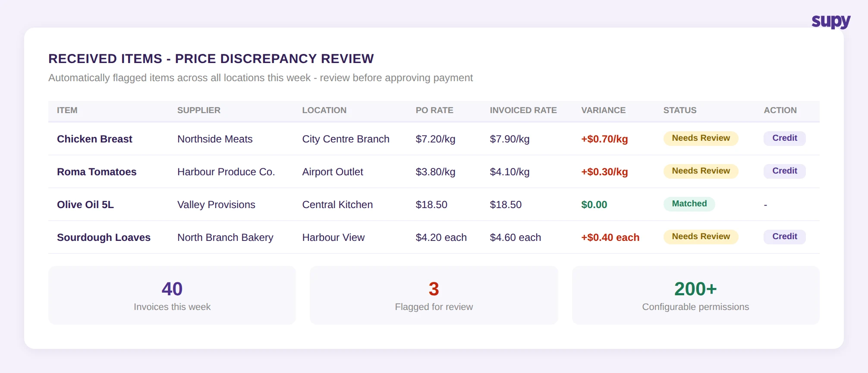Click the Supy logo

coord(831,21)
